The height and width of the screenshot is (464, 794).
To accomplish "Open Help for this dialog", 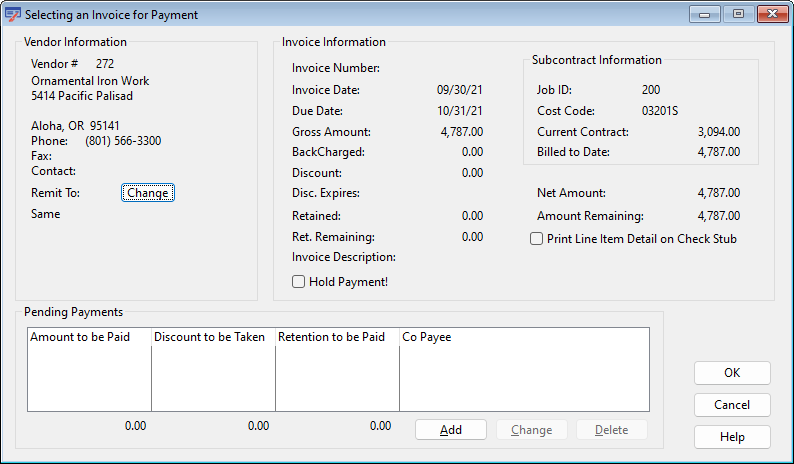I will [732, 437].
